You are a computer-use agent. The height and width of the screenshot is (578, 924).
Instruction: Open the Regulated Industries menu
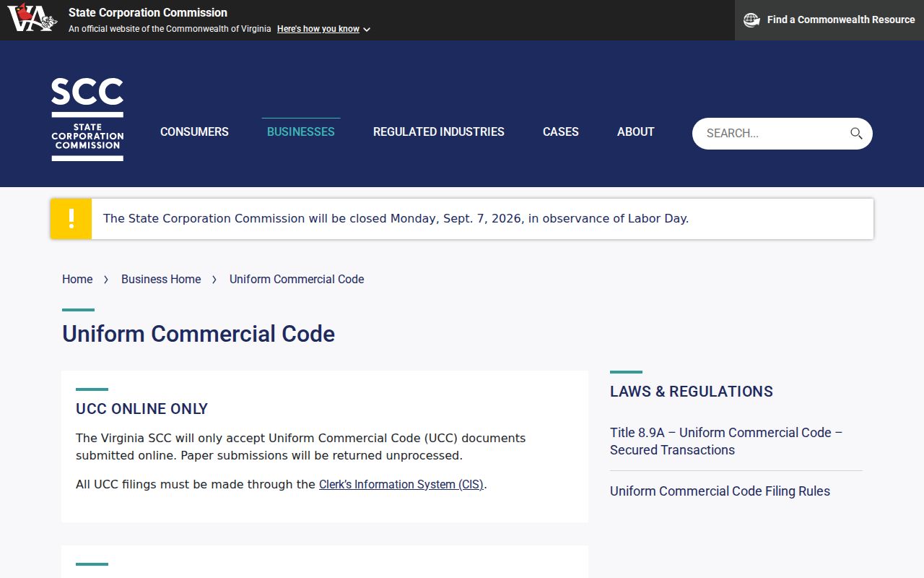click(x=439, y=131)
